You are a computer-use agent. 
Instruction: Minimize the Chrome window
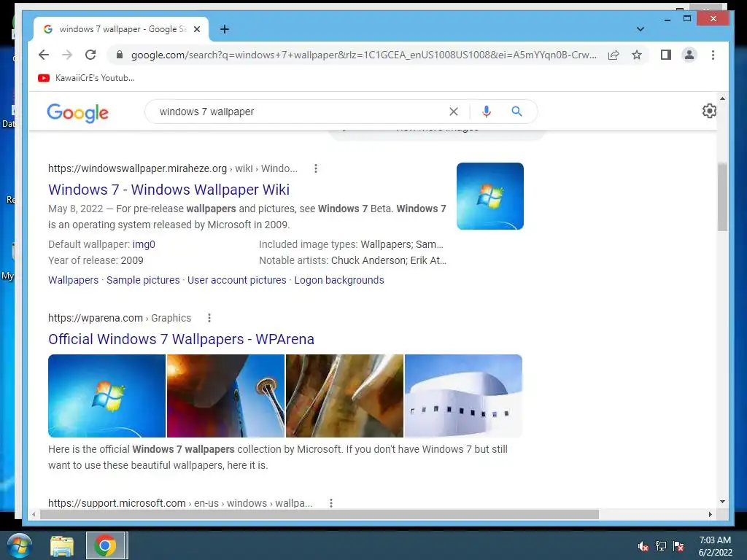click(667, 19)
